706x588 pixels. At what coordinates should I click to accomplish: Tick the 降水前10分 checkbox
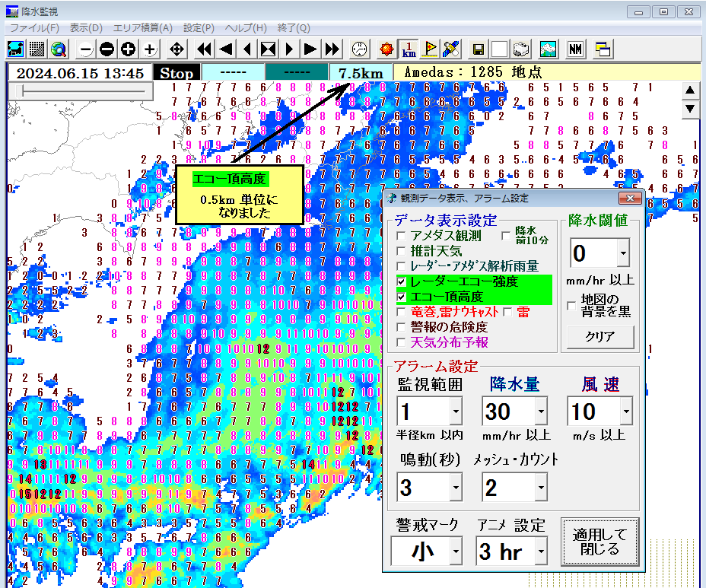coord(506,236)
